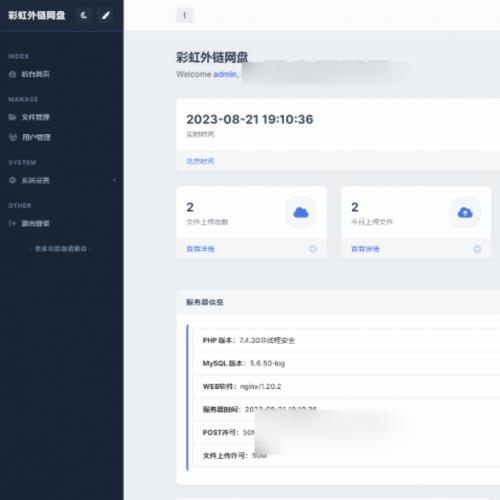Click the 今日上传文件 label text

click(372, 222)
